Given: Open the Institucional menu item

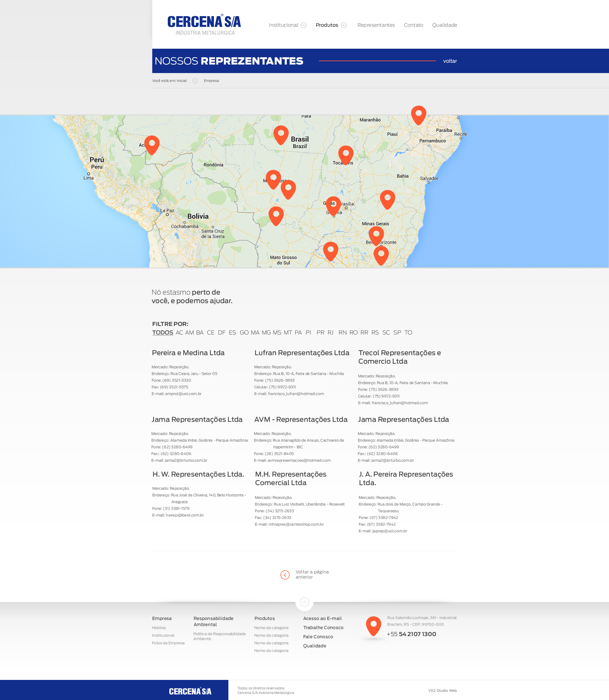Looking at the screenshot, I should tap(283, 25).
